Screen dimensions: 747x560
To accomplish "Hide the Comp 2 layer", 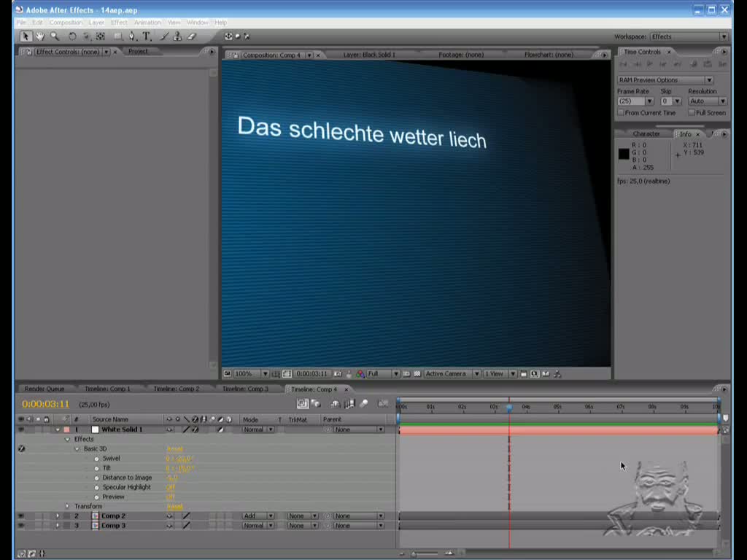I will pyautogui.click(x=20, y=516).
